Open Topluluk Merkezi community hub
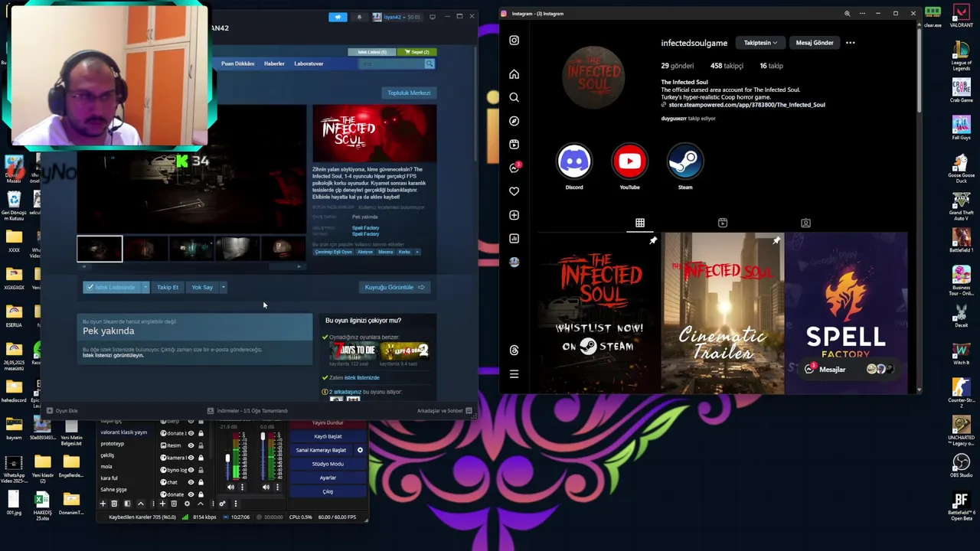The height and width of the screenshot is (551, 980). 409,93
